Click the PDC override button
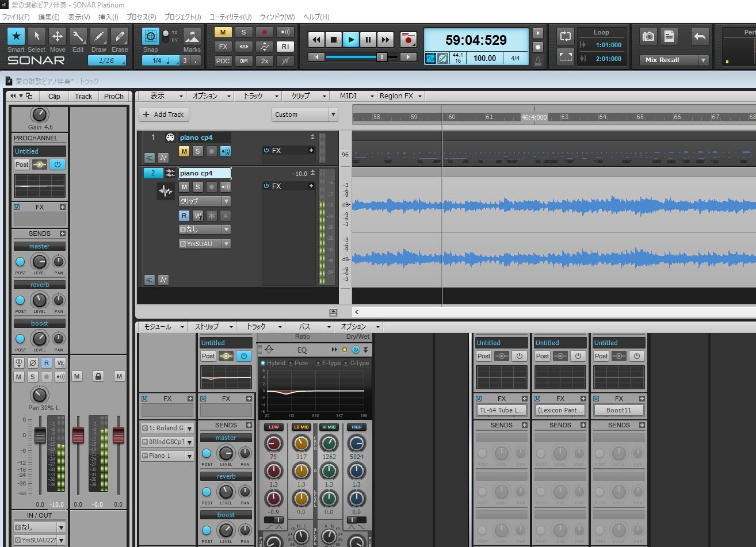This screenshot has height=547, width=756. click(x=223, y=61)
